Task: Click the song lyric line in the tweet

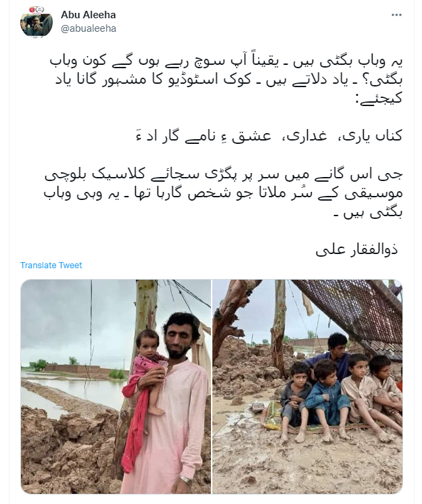Action: point(269,136)
